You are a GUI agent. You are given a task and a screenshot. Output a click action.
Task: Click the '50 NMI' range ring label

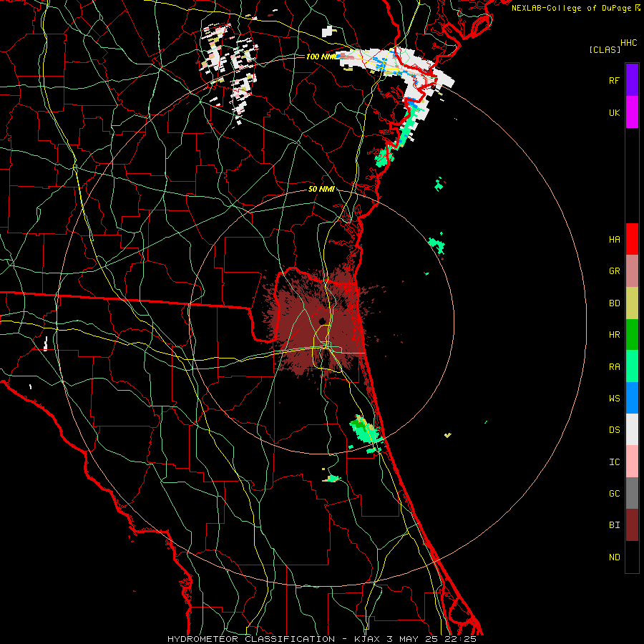(321, 189)
